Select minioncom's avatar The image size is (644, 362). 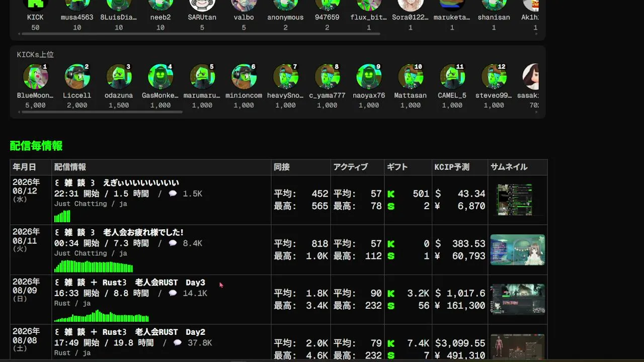pyautogui.click(x=244, y=77)
